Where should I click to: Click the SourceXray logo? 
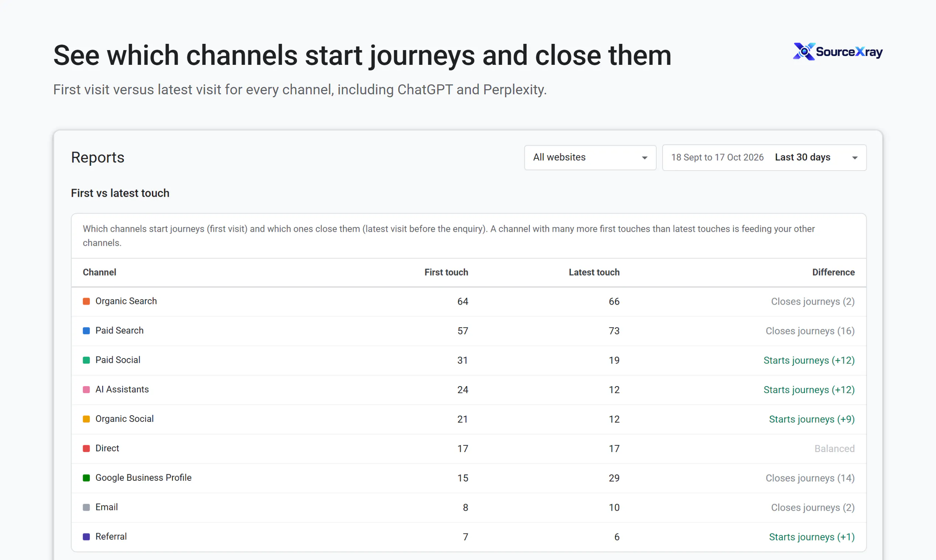click(x=838, y=52)
